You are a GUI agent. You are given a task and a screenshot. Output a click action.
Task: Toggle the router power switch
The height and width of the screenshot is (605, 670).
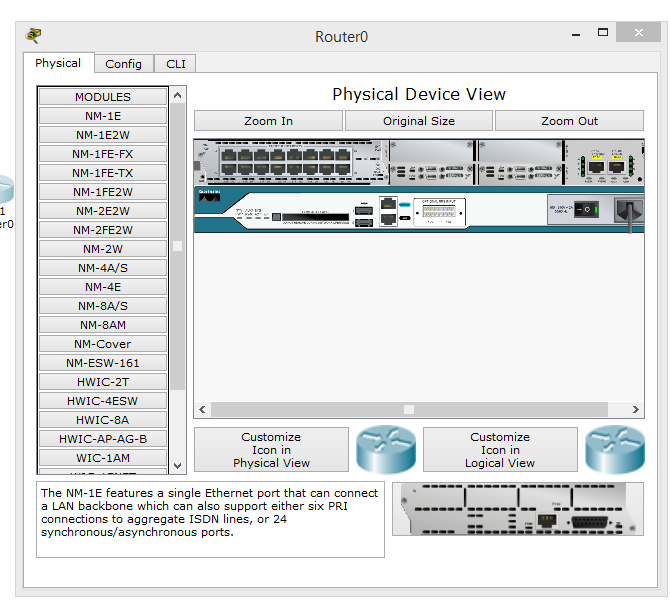point(586,210)
